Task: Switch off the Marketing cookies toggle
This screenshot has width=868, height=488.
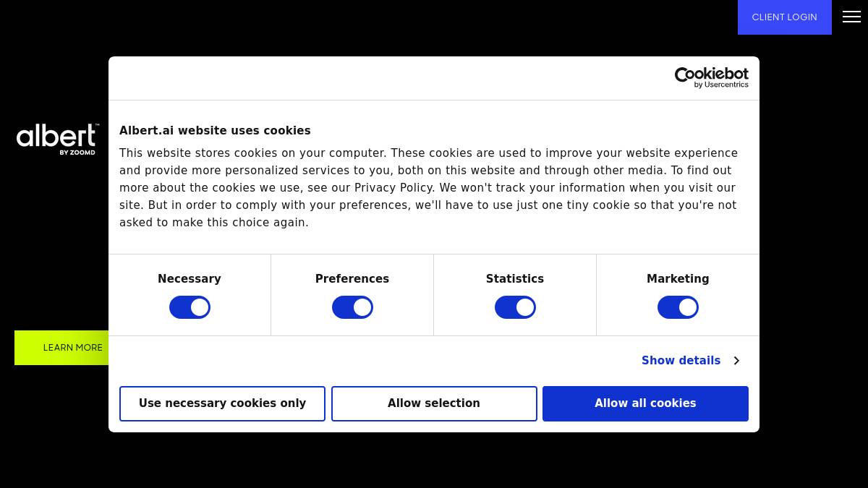Action: click(678, 307)
